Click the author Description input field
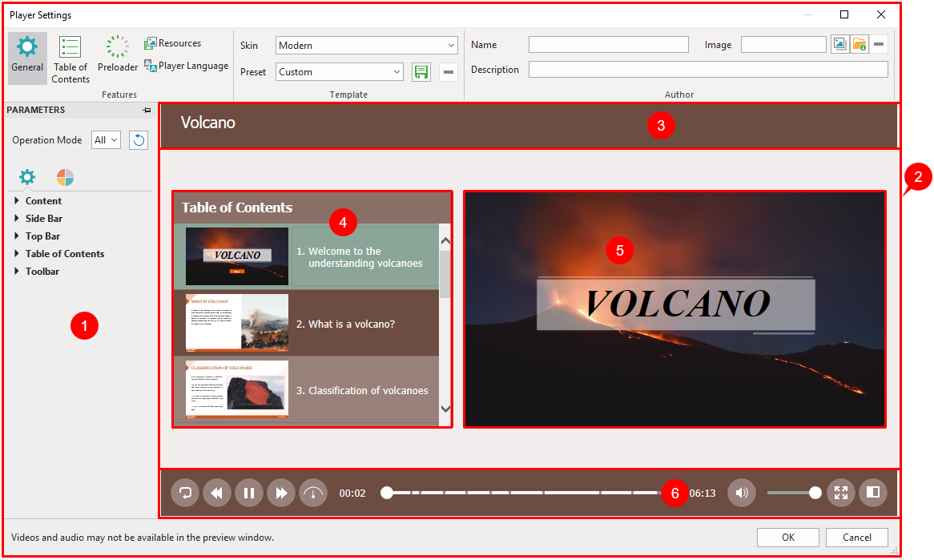The height and width of the screenshot is (560, 934). (708, 70)
